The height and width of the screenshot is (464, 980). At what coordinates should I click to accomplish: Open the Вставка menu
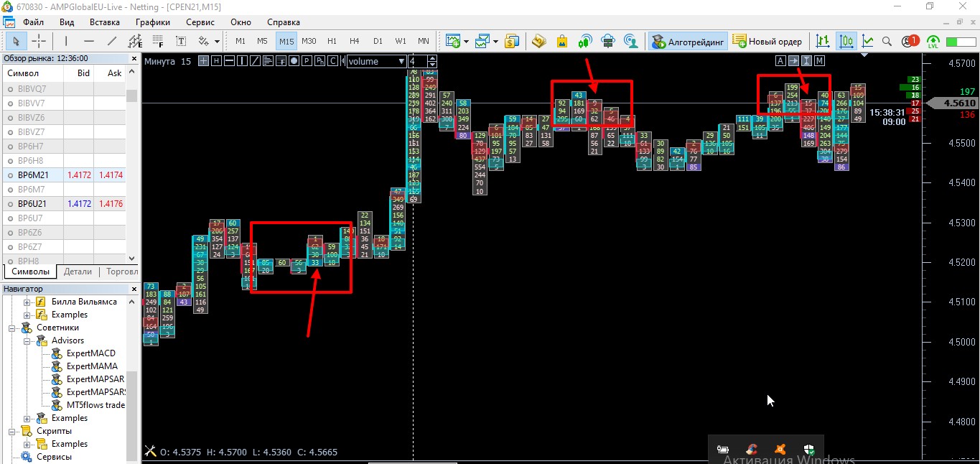click(105, 22)
